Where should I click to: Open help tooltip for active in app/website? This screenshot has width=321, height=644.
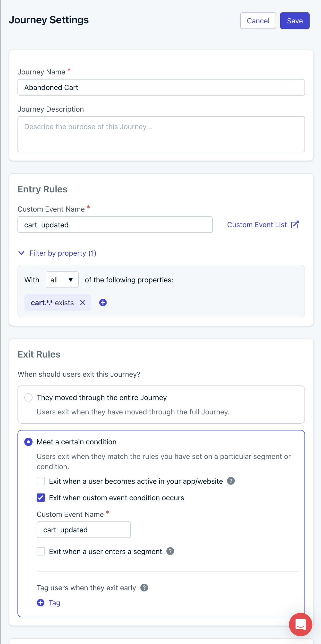coord(231,481)
